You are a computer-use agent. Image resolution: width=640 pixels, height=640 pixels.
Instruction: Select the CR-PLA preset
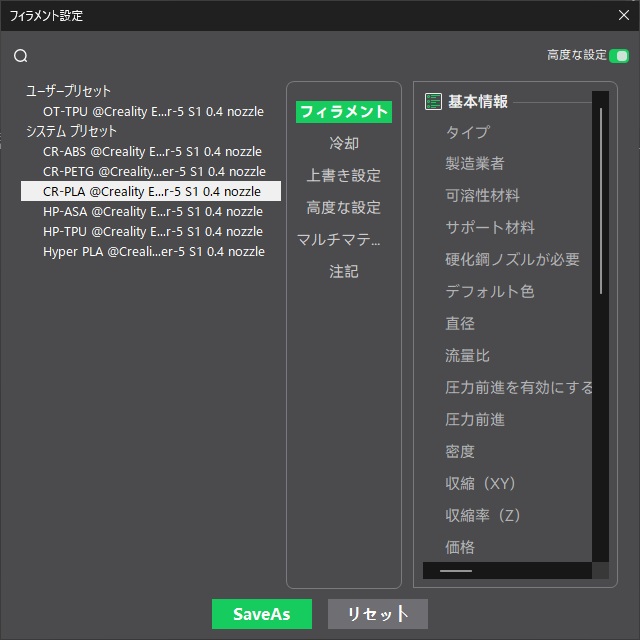[151, 191]
